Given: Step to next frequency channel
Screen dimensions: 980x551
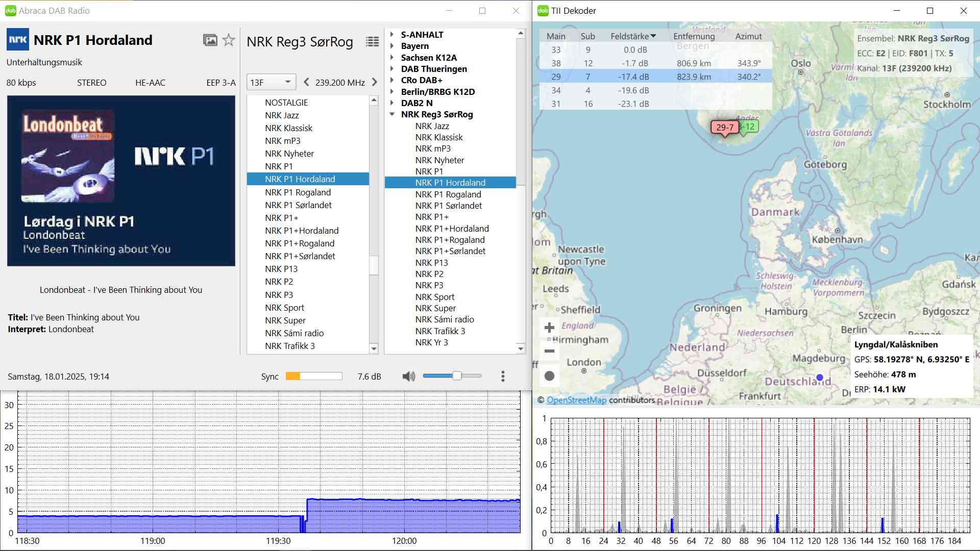Looking at the screenshot, I should pos(375,82).
